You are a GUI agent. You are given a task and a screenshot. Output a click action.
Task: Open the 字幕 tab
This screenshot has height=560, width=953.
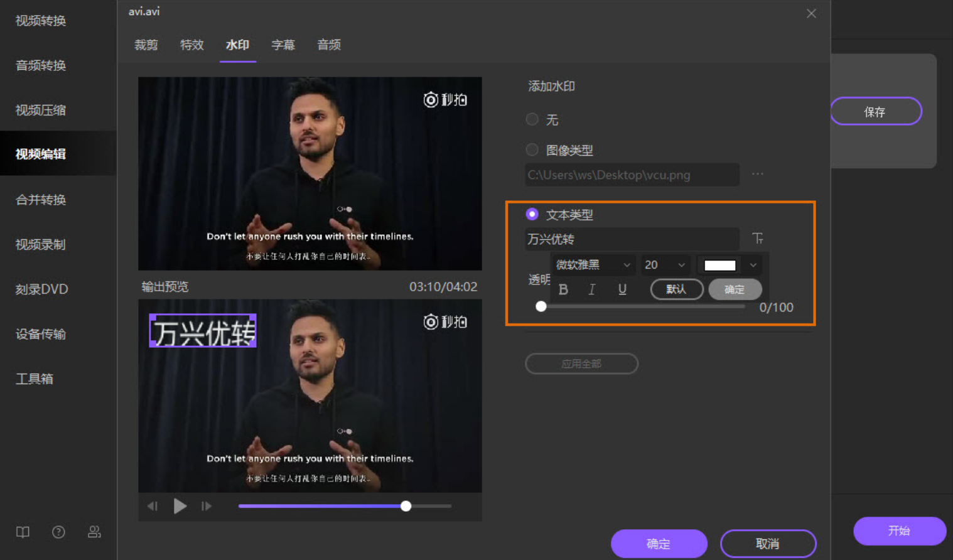pos(283,45)
